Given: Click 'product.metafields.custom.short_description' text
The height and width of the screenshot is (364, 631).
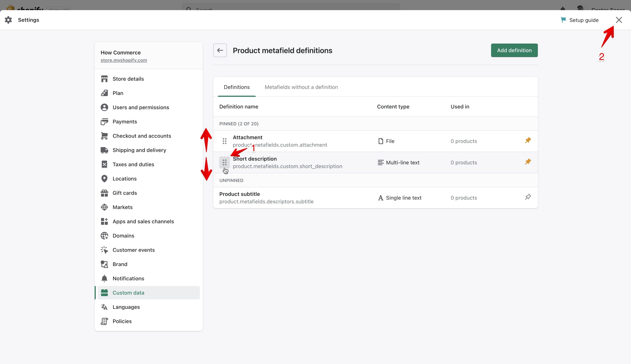Looking at the screenshot, I should 287,166.
